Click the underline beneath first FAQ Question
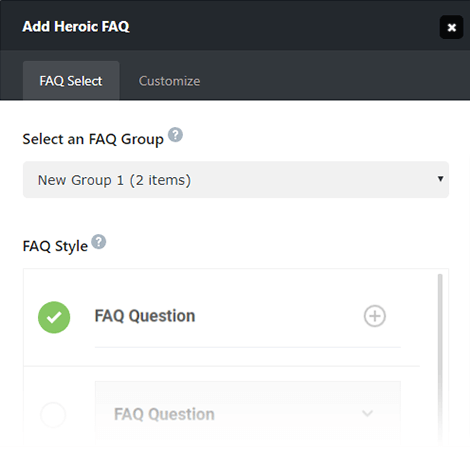 point(248,347)
